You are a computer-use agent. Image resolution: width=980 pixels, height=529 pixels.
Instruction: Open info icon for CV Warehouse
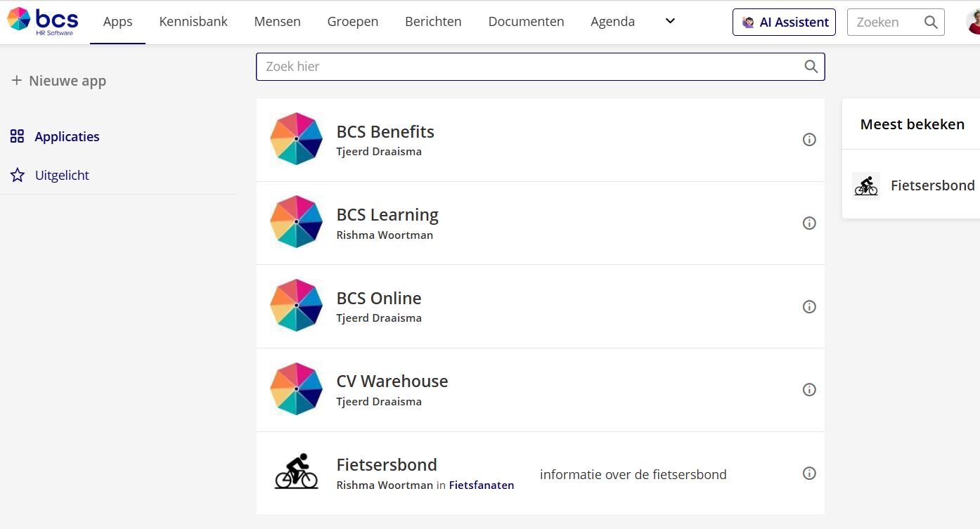[x=809, y=390]
